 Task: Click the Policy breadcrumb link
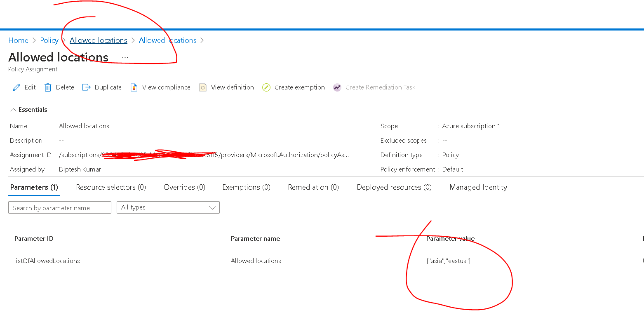(49, 40)
